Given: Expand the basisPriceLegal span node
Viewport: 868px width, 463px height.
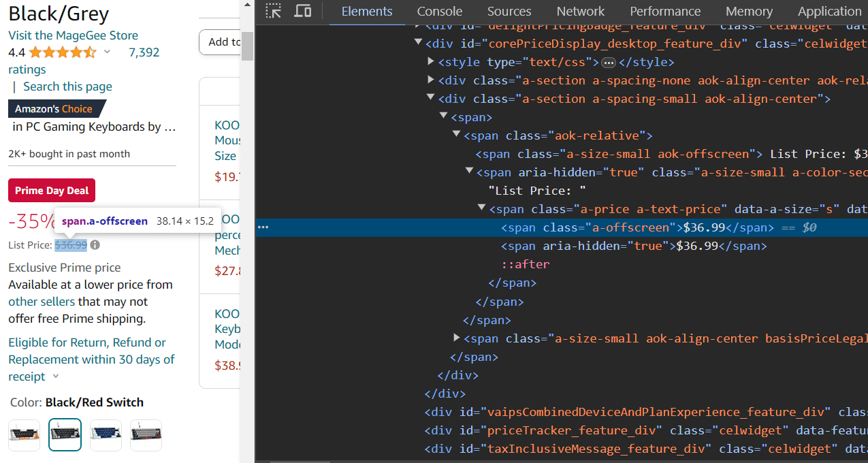Looking at the screenshot, I should click(457, 338).
